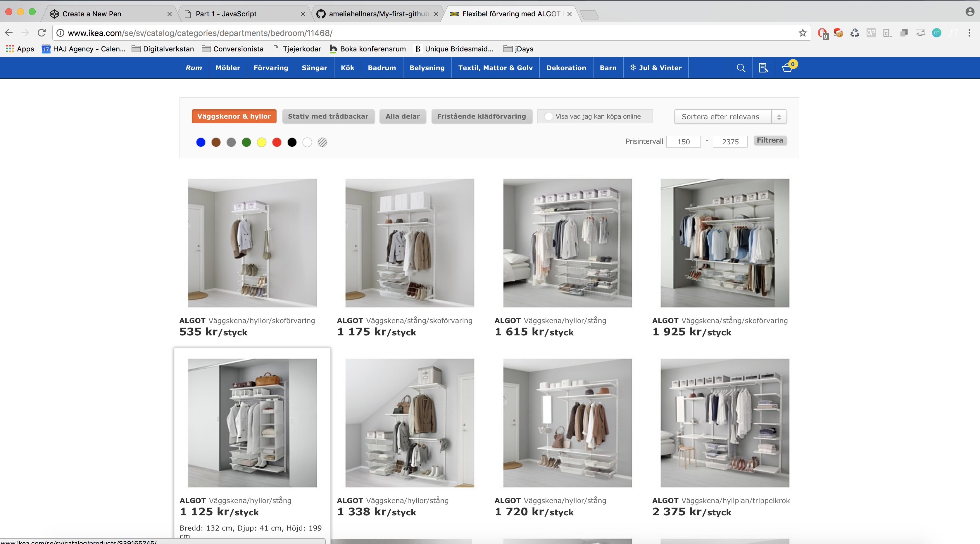
Task: Open the Belysning navigation menu
Action: (427, 68)
